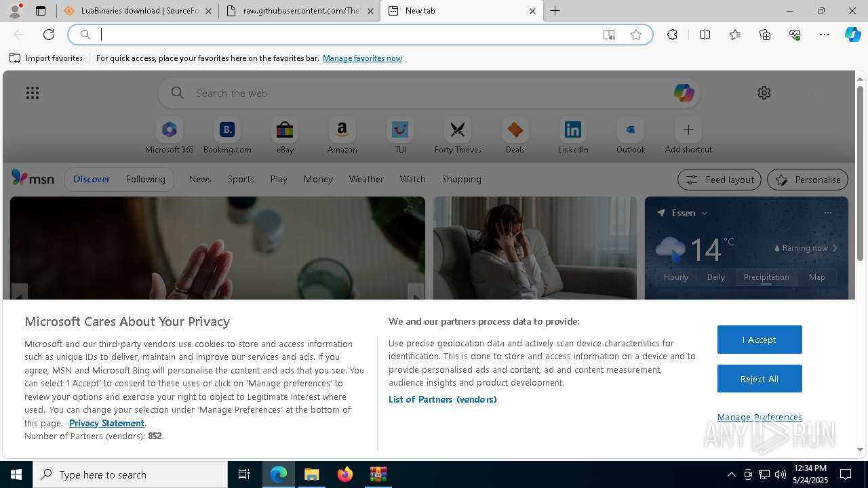
Task: Open the Shopping menu item
Action: pyautogui.click(x=462, y=179)
